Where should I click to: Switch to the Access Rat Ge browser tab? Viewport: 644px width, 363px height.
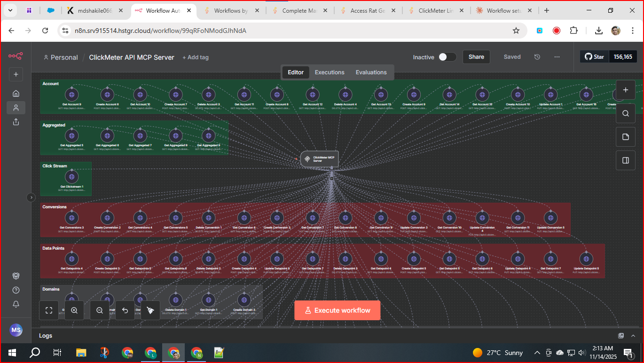(368, 10)
